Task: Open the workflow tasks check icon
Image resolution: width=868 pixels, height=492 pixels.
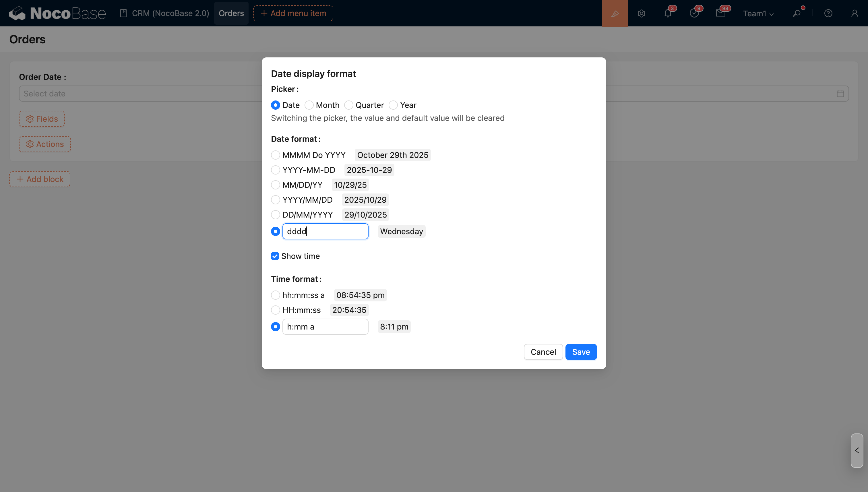Action: (x=694, y=13)
